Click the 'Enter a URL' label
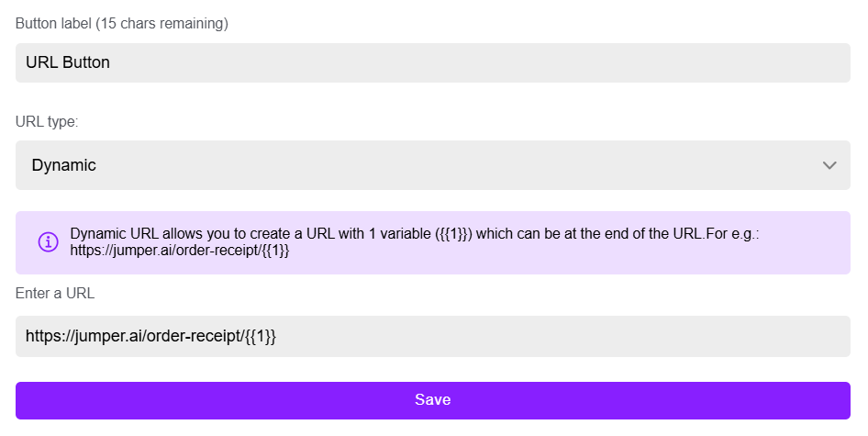 pyautogui.click(x=55, y=293)
